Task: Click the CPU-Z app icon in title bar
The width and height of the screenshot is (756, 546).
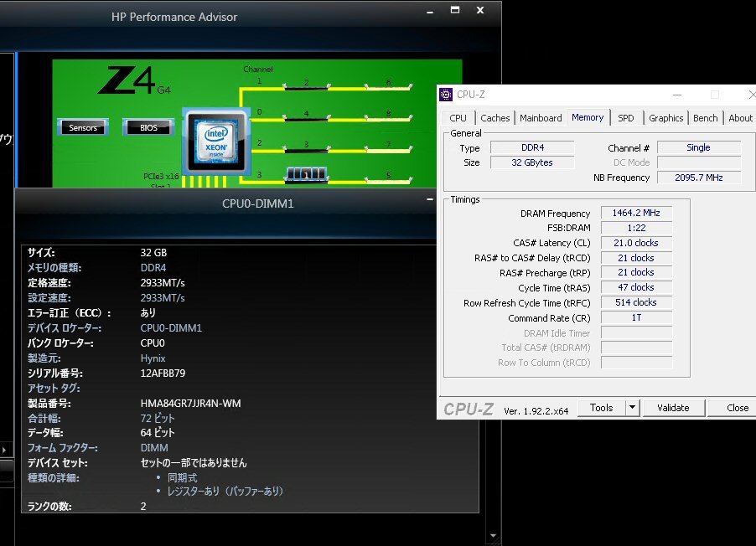Action: point(446,95)
